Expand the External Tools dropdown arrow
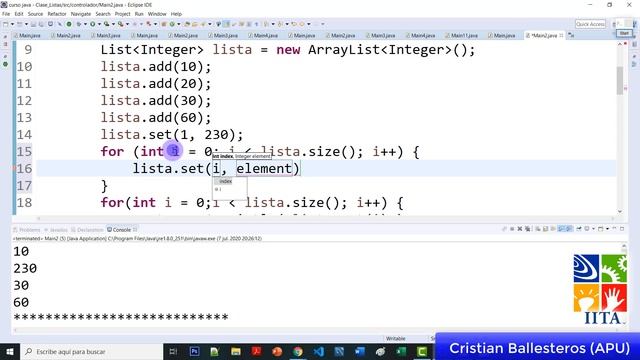 [127, 24]
